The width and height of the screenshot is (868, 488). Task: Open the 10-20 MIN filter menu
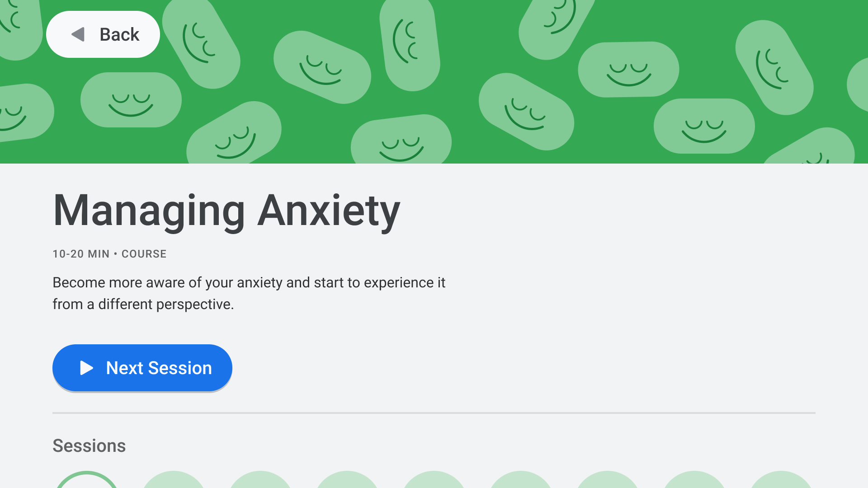point(80,253)
